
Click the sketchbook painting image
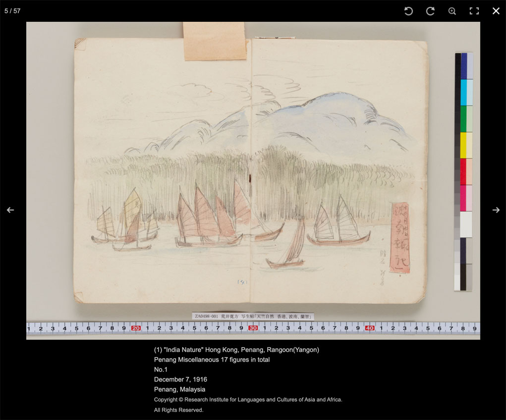pos(253,181)
